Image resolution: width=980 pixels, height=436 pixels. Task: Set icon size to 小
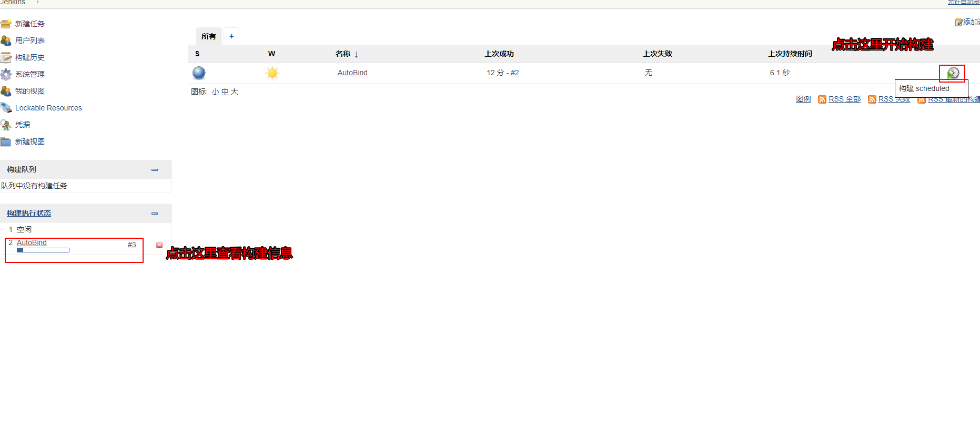coord(216,92)
